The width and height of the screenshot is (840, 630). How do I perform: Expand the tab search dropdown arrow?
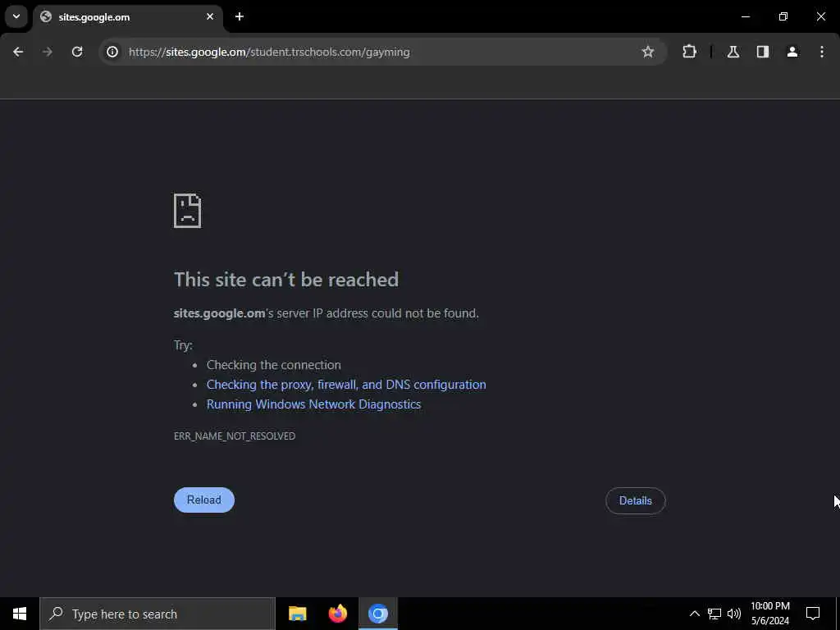[16, 16]
